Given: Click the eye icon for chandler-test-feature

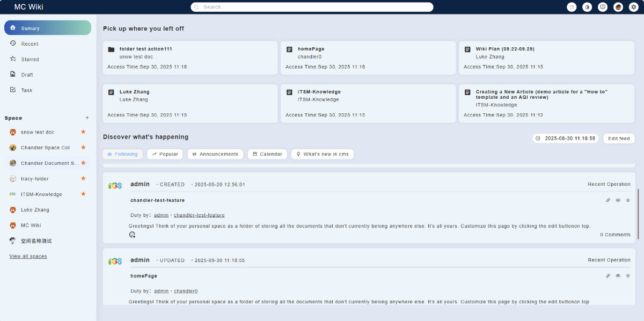Looking at the screenshot, I should [x=618, y=200].
